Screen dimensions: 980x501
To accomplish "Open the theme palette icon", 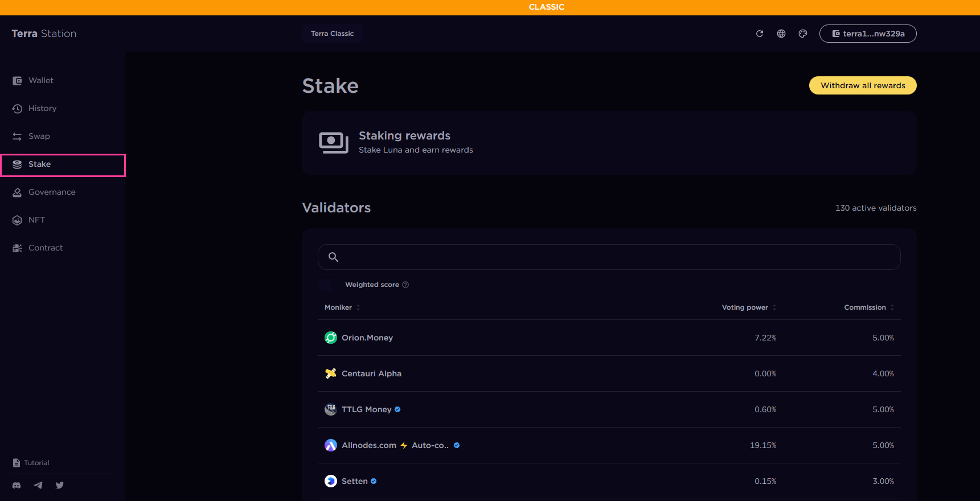I will pos(803,34).
